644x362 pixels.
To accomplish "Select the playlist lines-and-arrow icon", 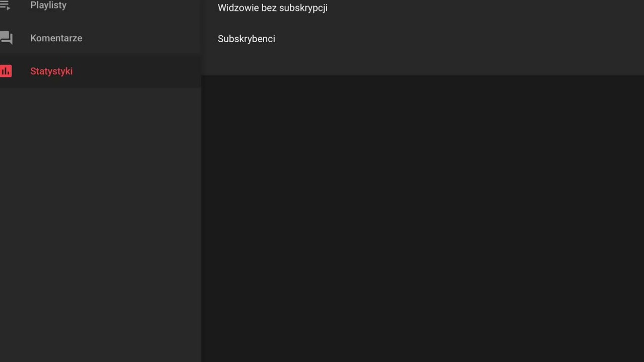I will (5, 5).
